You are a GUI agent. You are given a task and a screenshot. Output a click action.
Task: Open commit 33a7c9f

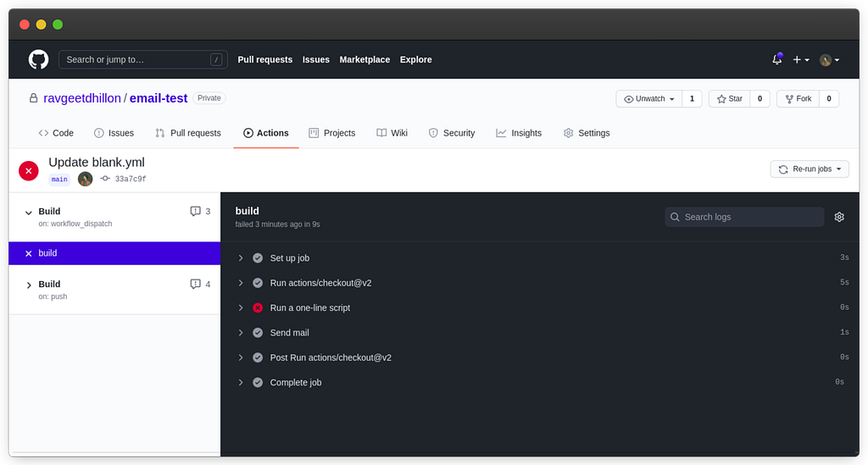[131, 180]
